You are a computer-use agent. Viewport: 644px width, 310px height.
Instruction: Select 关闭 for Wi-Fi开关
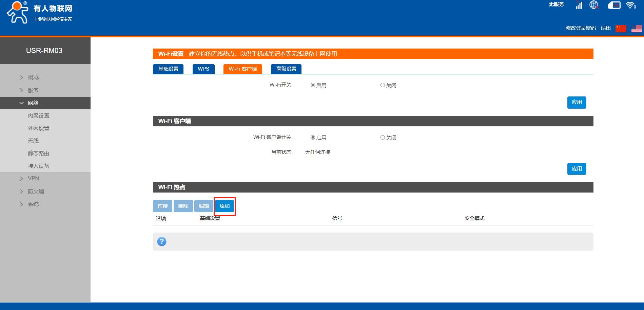click(x=383, y=85)
